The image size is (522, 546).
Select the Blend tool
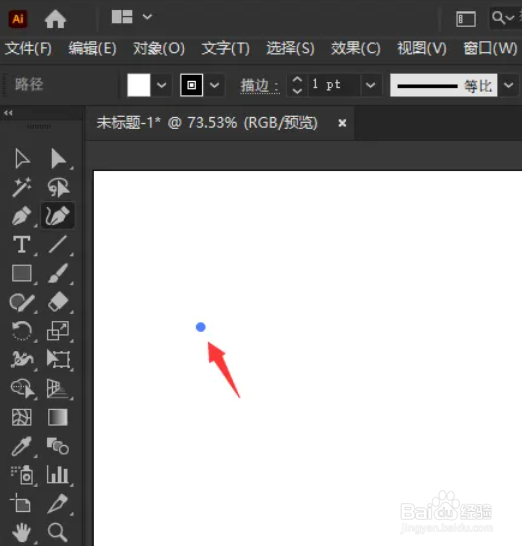[x=58, y=446]
